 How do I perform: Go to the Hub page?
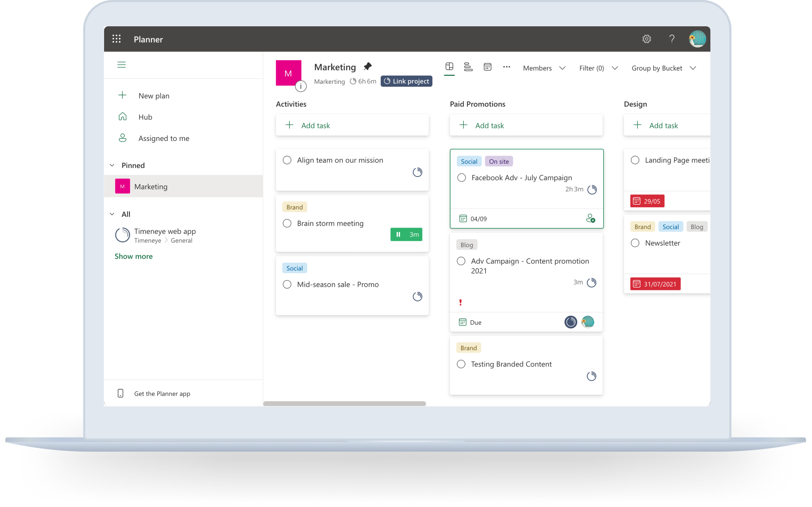point(145,116)
